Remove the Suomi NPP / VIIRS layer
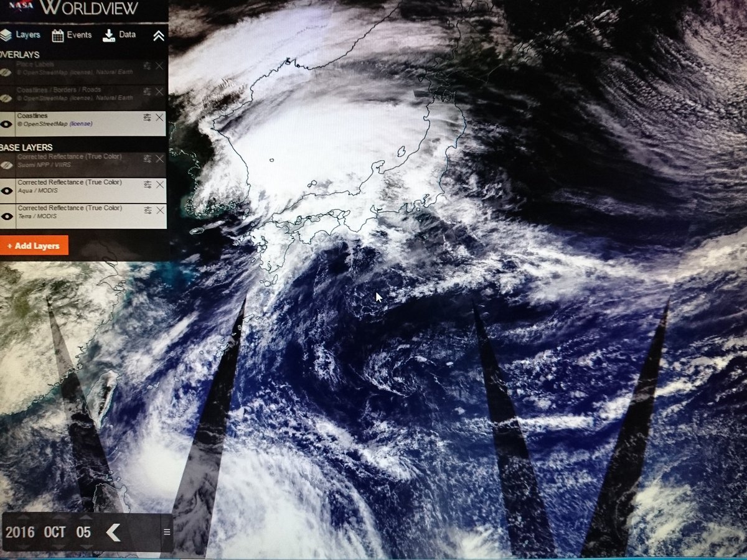 [160, 159]
